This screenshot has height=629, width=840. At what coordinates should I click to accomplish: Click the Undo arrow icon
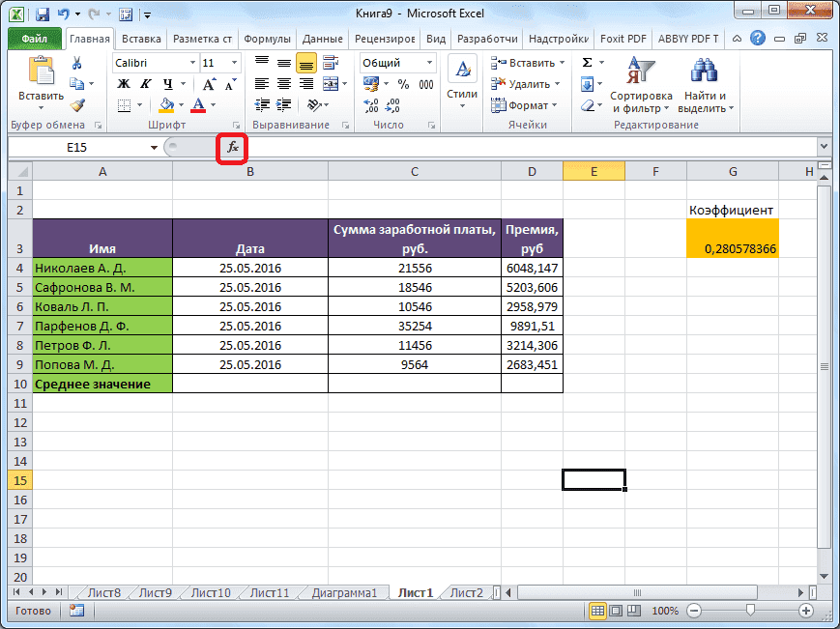(62, 13)
